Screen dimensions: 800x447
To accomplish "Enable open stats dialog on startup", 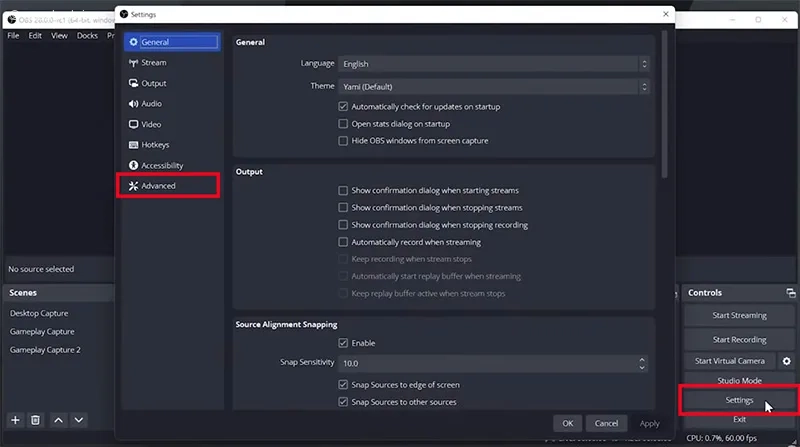I will tap(343, 123).
